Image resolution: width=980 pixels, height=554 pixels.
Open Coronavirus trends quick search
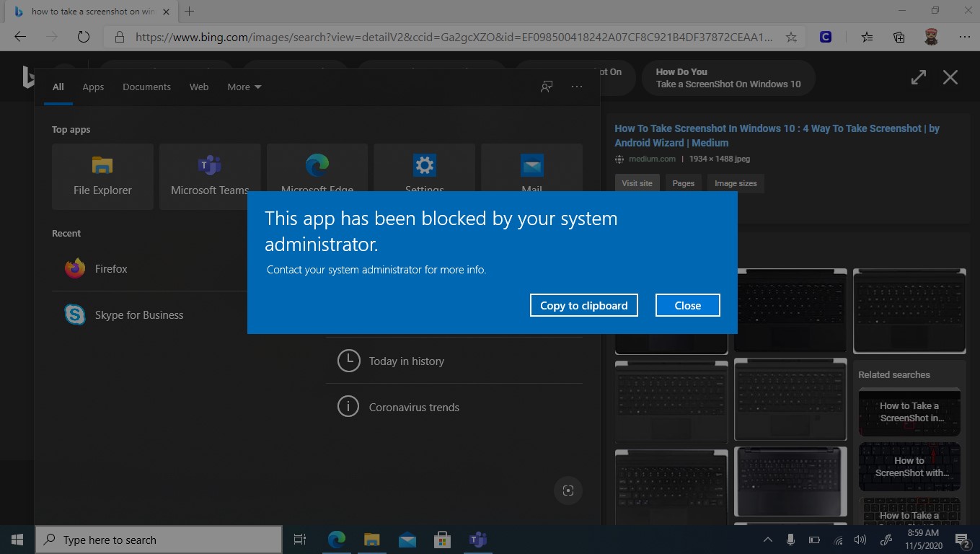point(454,407)
